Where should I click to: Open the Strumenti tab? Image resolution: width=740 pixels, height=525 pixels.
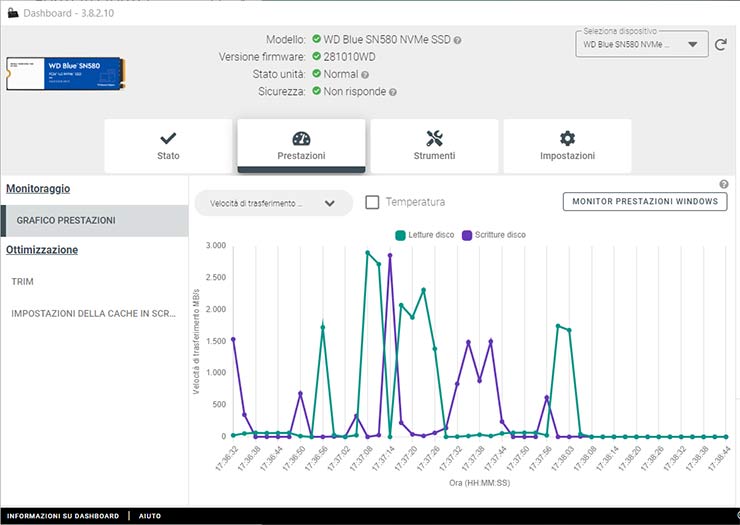click(434, 146)
